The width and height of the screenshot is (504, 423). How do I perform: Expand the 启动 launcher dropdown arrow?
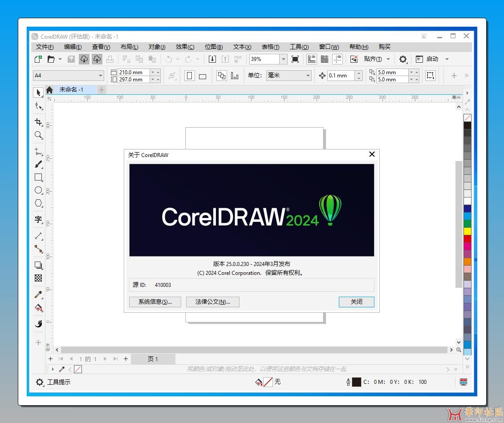click(x=447, y=59)
